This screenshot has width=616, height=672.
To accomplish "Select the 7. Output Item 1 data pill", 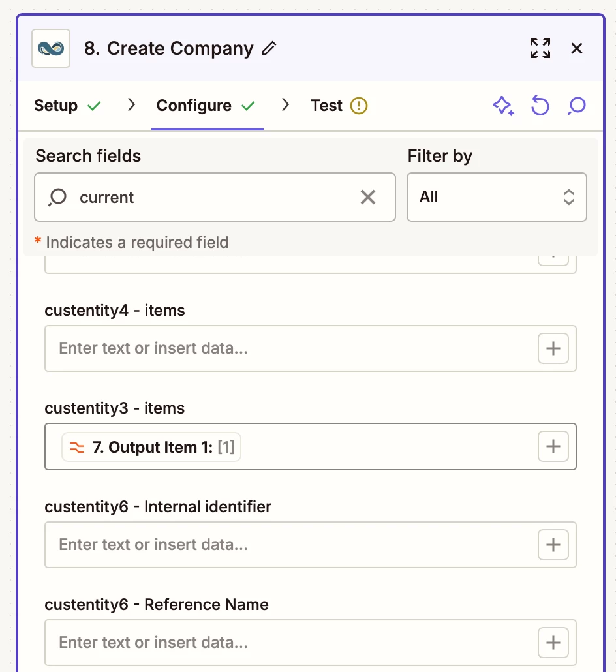I will tap(151, 448).
